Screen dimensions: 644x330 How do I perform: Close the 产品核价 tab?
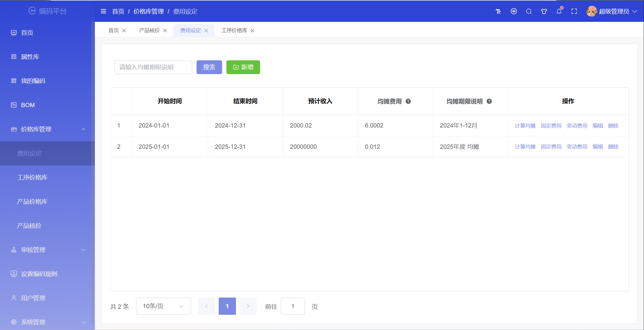click(x=165, y=31)
